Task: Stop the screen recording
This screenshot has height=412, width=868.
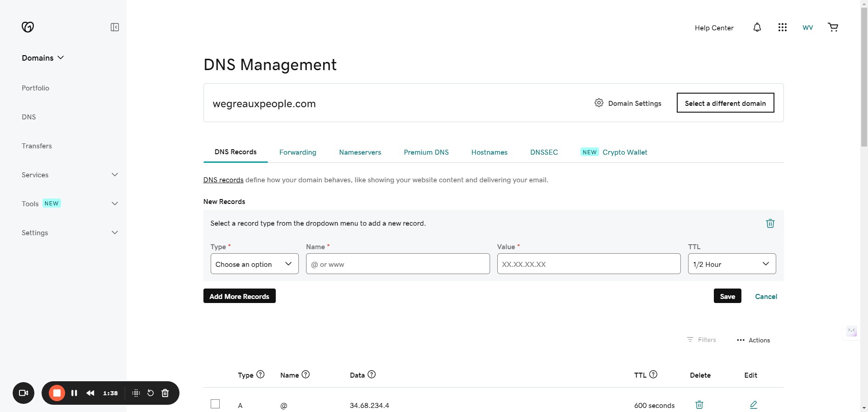Action: (x=57, y=393)
